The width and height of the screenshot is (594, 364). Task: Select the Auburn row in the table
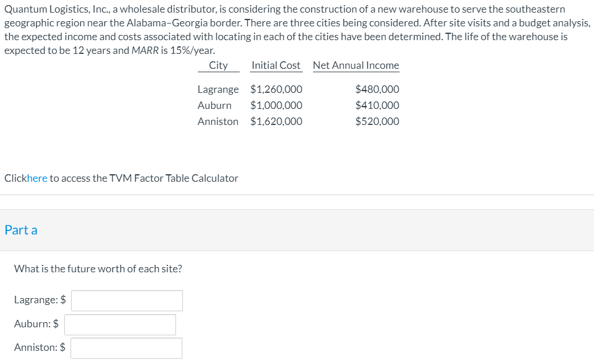click(x=214, y=105)
